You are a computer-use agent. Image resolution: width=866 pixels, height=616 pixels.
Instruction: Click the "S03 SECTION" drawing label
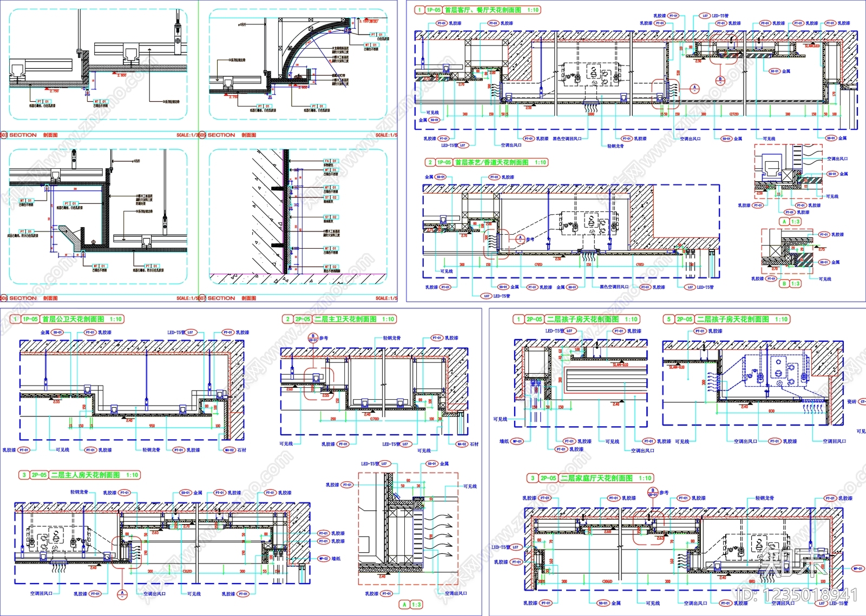click(19, 135)
